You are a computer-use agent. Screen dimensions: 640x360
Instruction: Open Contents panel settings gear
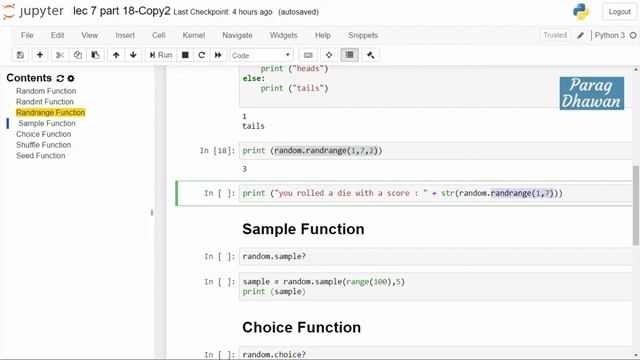(71, 78)
